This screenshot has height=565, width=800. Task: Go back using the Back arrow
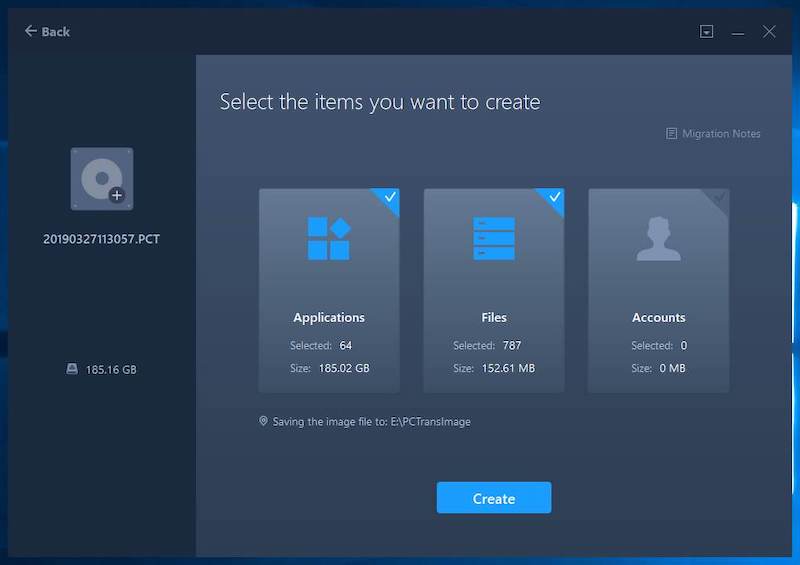47,32
